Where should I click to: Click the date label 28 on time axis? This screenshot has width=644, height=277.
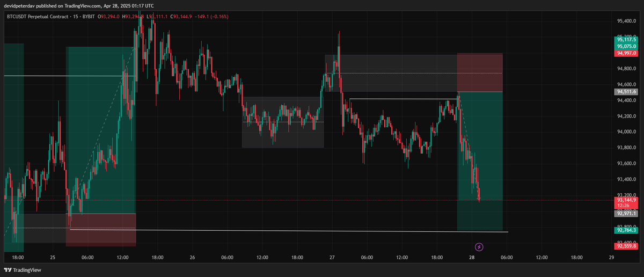[472, 258]
